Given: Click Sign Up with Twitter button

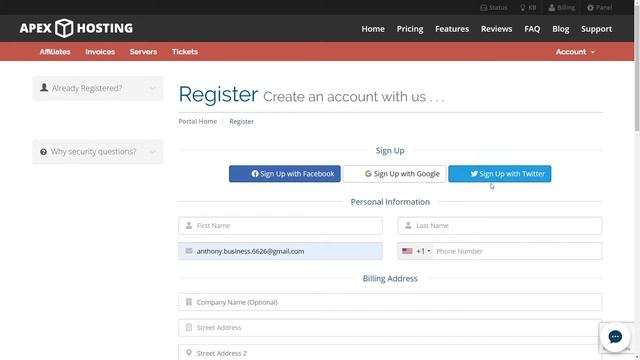Looking at the screenshot, I should (500, 174).
